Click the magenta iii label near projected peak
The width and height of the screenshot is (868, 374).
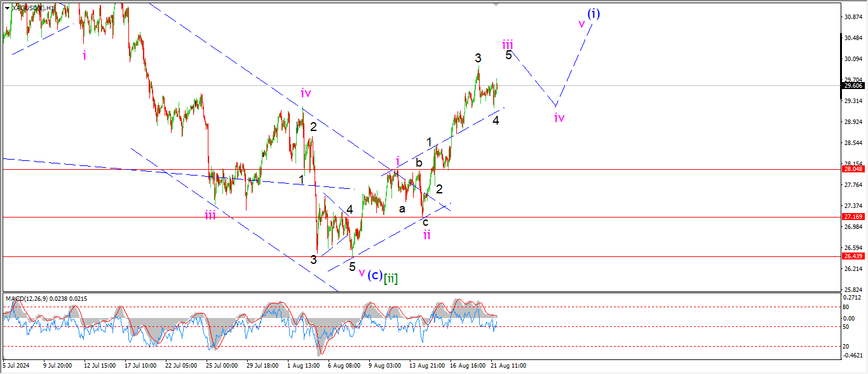(507, 44)
